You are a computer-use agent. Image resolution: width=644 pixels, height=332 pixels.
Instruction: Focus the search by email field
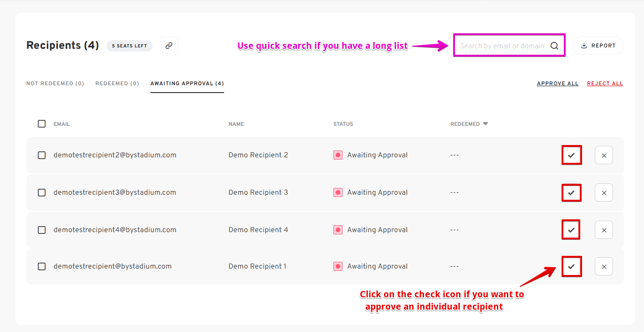[502, 46]
